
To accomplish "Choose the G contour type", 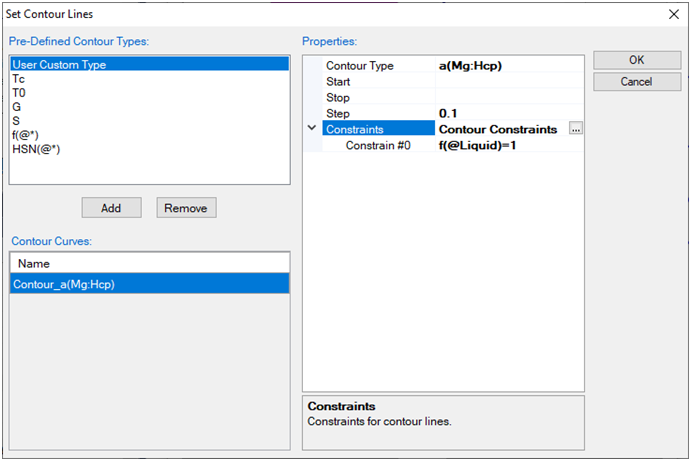I will tap(17, 107).
